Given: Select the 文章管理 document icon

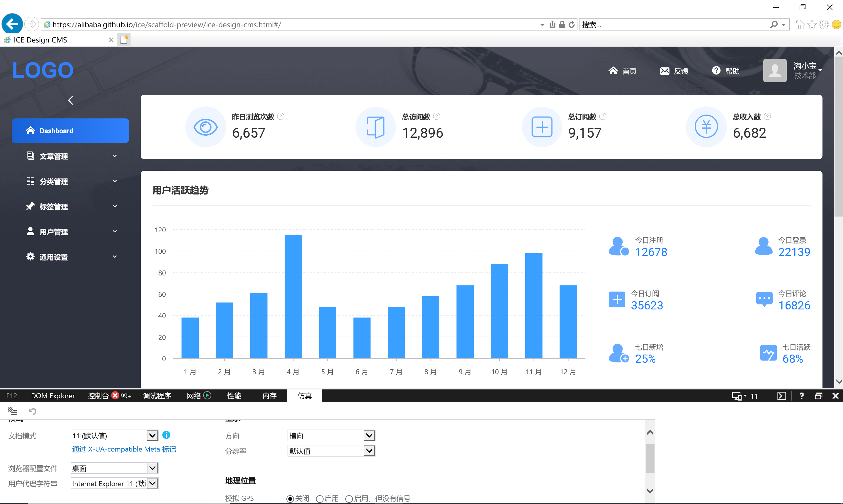Looking at the screenshot, I should point(30,156).
